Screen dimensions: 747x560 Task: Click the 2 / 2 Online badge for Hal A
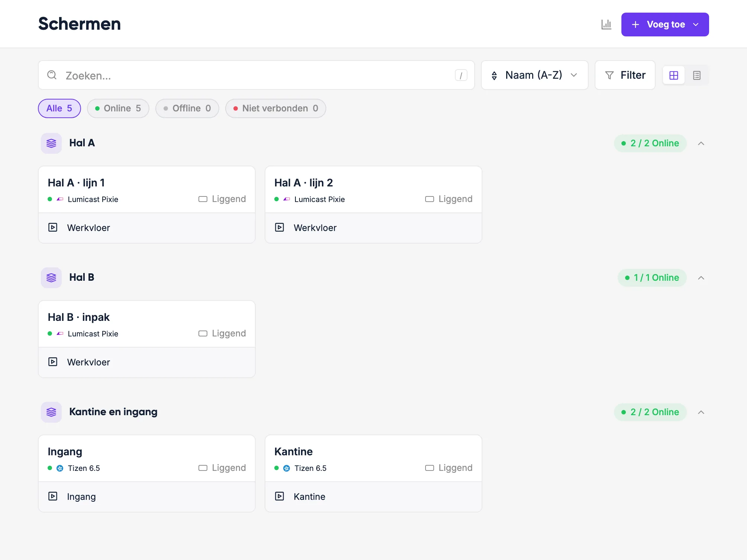[650, 143]
